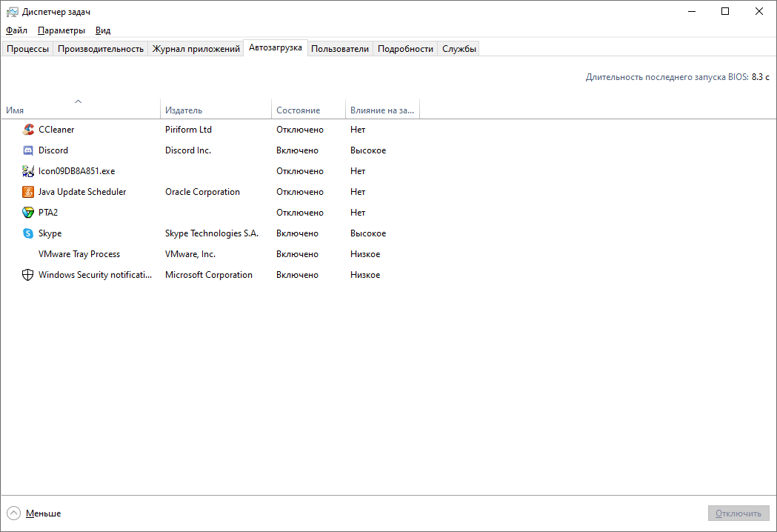This screenshot has width=777, height=532.
Task: Sort by the Издатель column header
Action: coord(216,109)
